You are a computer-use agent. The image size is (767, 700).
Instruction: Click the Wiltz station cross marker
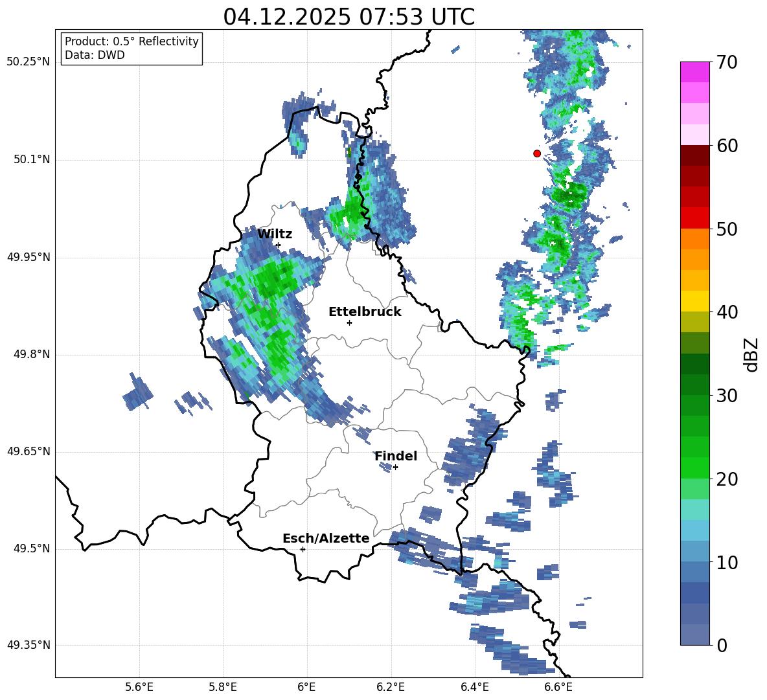tap(279, 245)
